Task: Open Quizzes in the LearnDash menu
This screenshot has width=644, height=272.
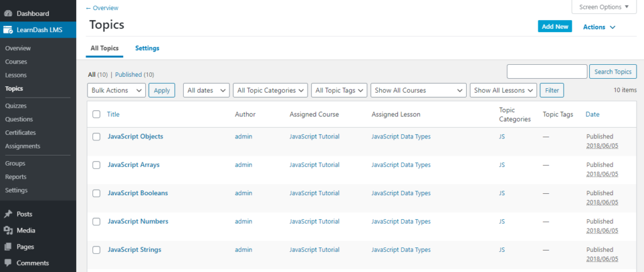Action: point(16,106)
